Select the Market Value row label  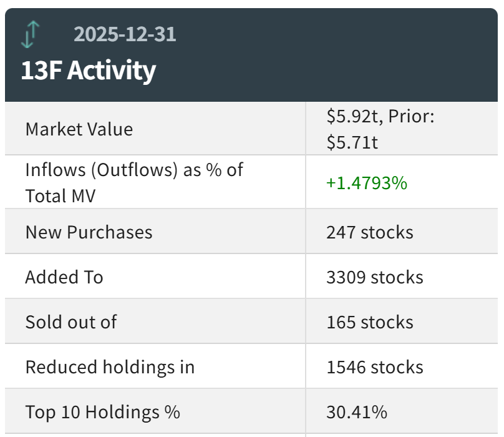click(79, 129)
